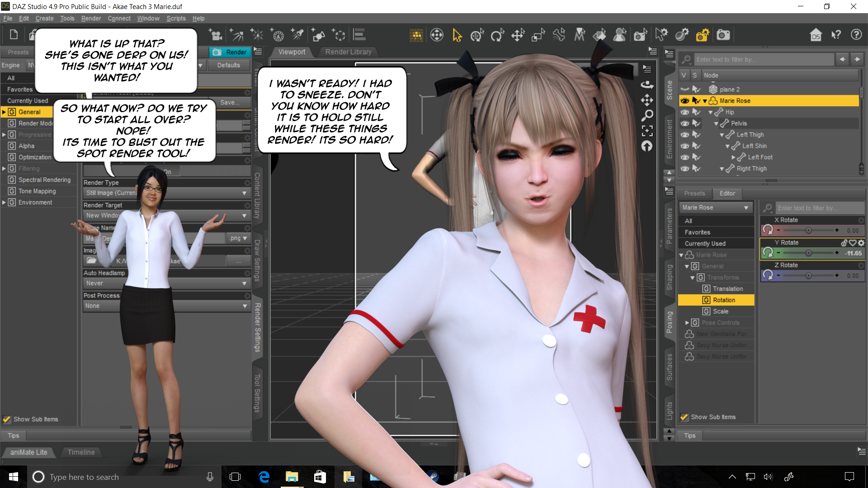
Task: Select the Translate tool in toolbar
Action: coord(518,35)
